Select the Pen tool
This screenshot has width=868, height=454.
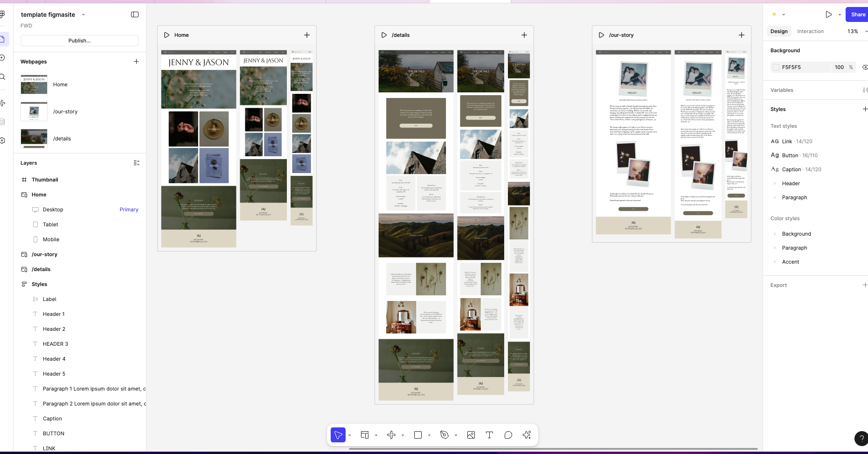[x=444, y=435]
